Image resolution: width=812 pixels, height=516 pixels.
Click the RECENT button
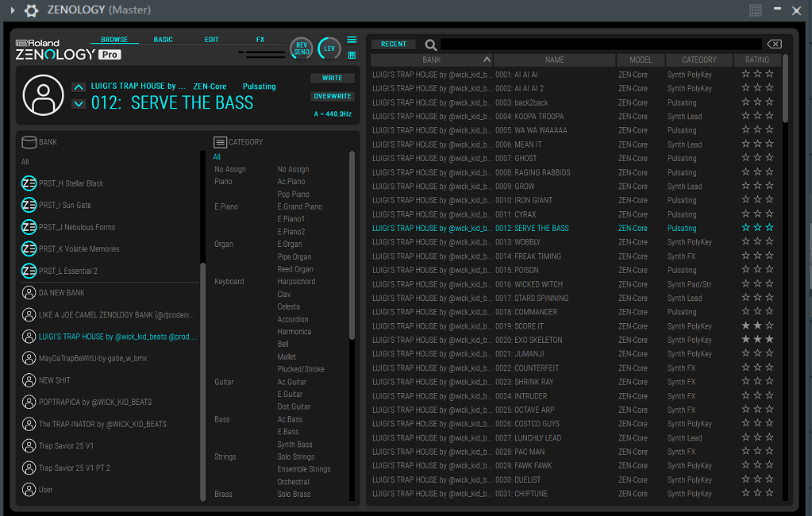[x=394, y=44]
